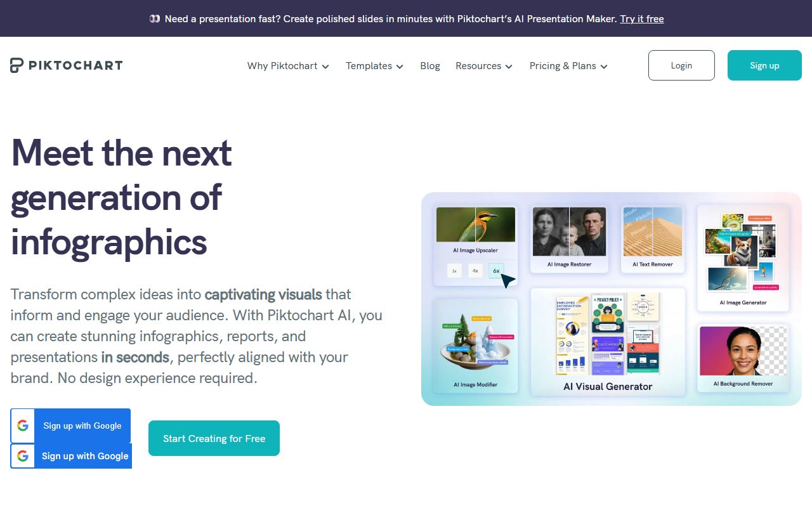Expand the Templates dropdown
The image size is (812, 520).
(x=374, y=66)
